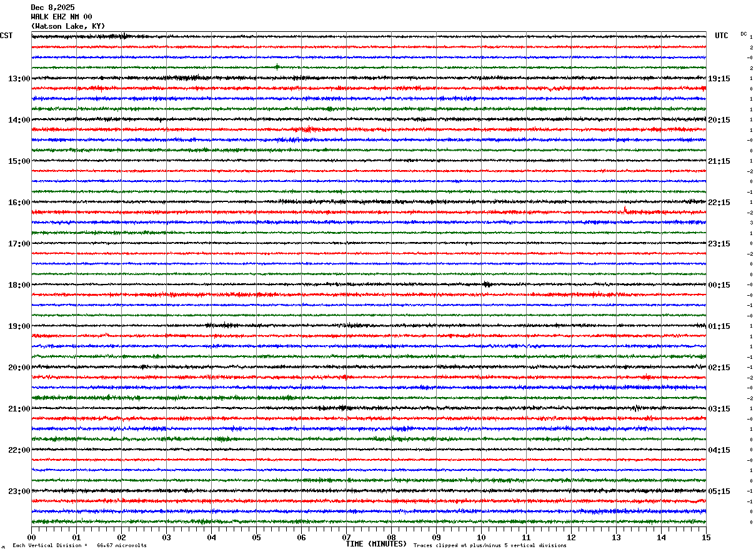Click the 05:15 UTC time label
The image size is (756, 554).
[719, 491]
